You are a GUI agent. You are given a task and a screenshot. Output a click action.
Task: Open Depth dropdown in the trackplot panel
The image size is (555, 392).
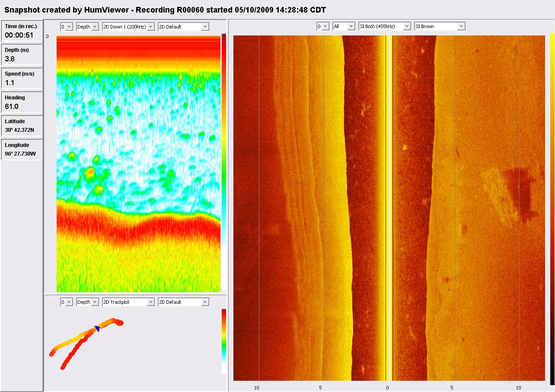click(x=88, y=302)
